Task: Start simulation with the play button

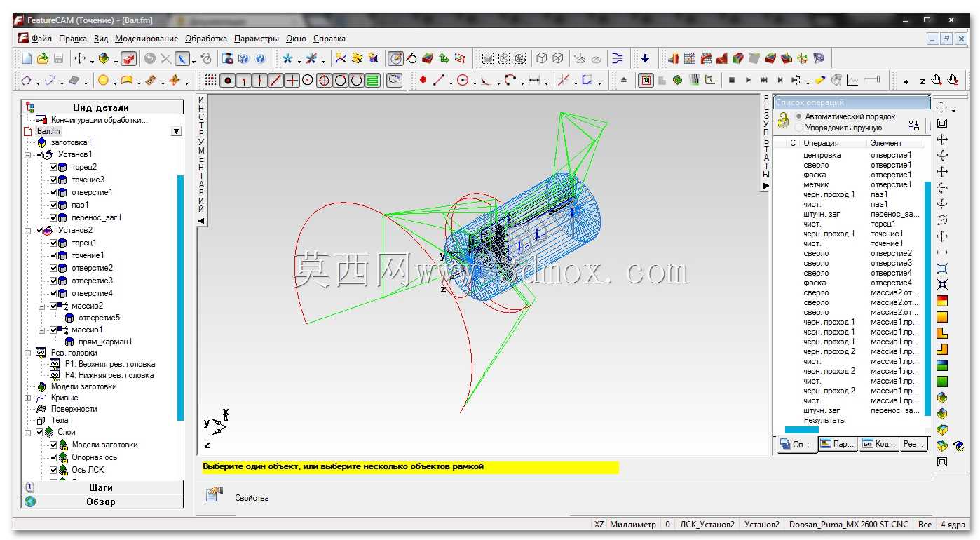Action: tap(748, 81)
